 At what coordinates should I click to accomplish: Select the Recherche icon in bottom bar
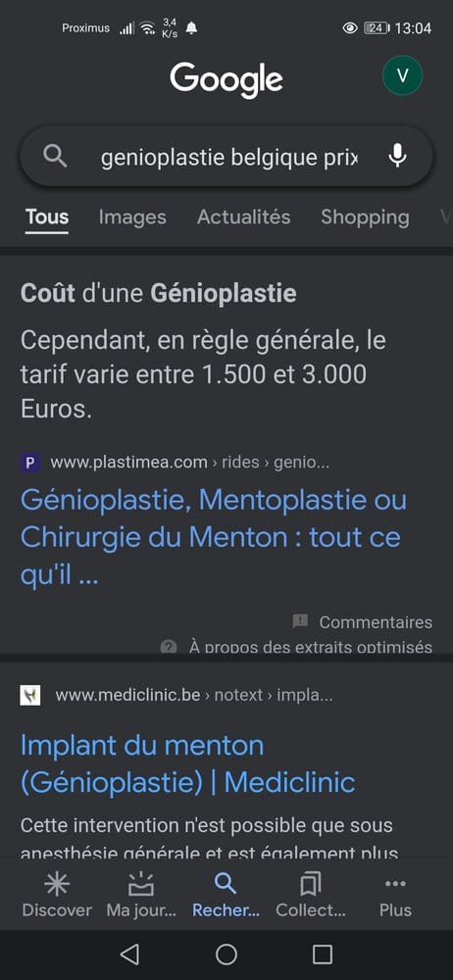pyautogui.click(x=226, y=884)
